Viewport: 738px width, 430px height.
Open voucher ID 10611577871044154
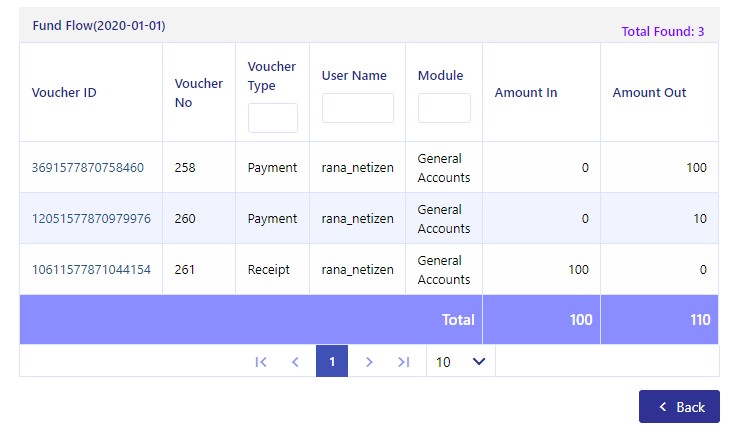point(91,270)
